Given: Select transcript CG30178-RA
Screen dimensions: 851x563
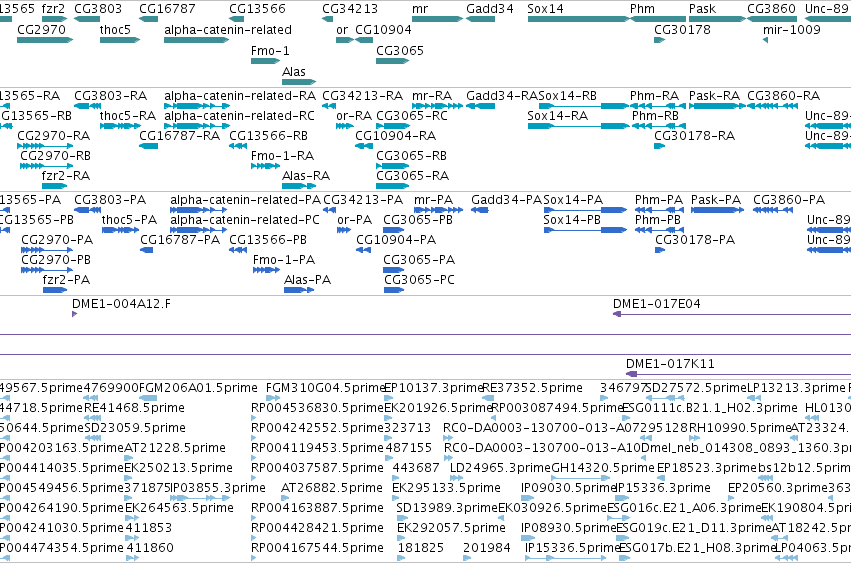Looking at the screenshot, I should click(694, 136).
